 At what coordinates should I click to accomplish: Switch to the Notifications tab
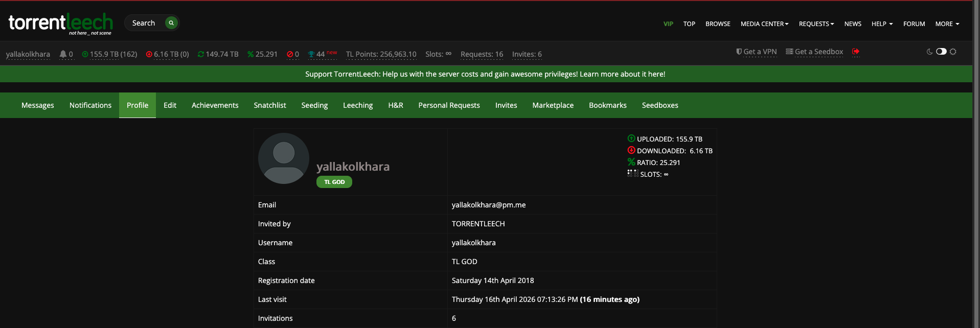pos(90,105)
